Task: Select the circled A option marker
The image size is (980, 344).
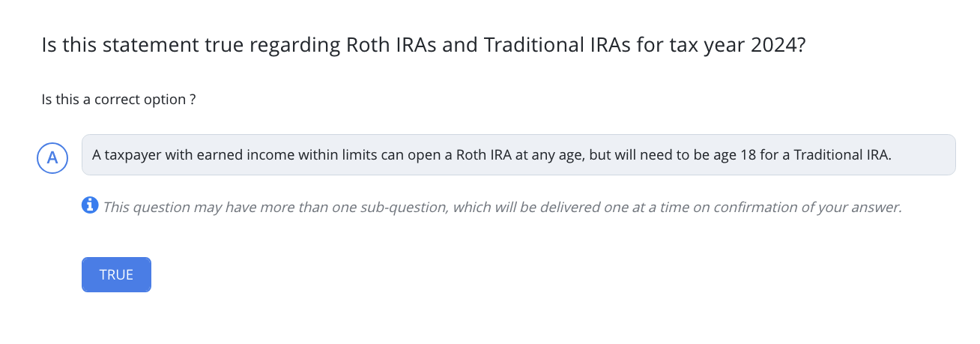Action: [x=52, y=157]
